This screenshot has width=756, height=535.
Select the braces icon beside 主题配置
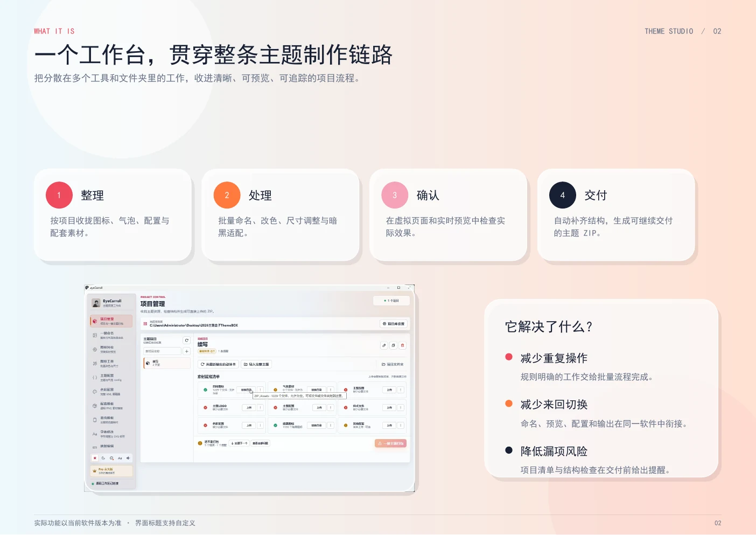[95, 377]
